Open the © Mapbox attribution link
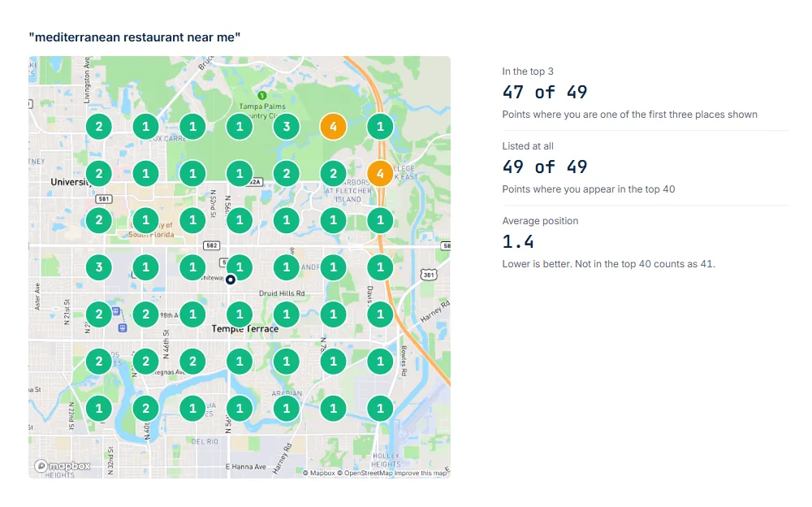 tap(319, 473)
